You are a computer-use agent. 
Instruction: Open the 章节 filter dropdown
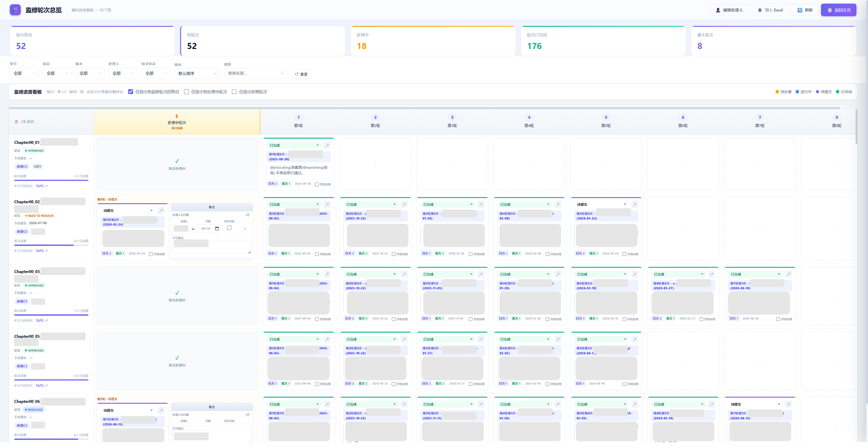click(x=24, y=73)
